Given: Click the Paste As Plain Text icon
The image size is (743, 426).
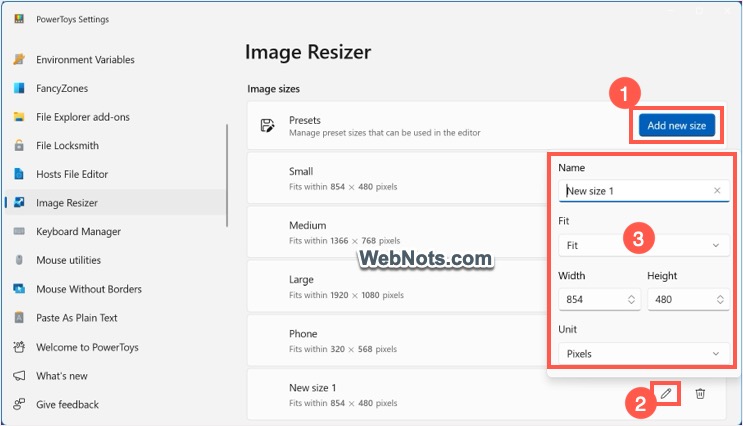Looking at the screenshot, I should click(x=19, y=317).
